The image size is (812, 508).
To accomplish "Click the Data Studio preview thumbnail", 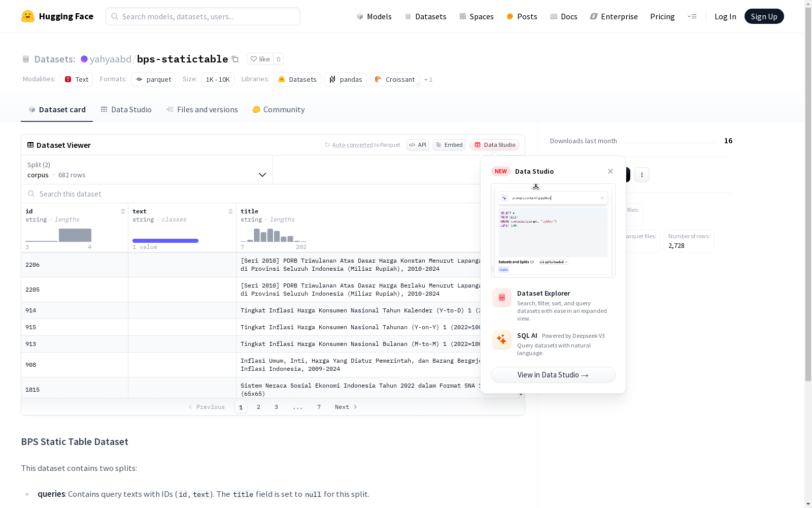I will click(553, 231).
